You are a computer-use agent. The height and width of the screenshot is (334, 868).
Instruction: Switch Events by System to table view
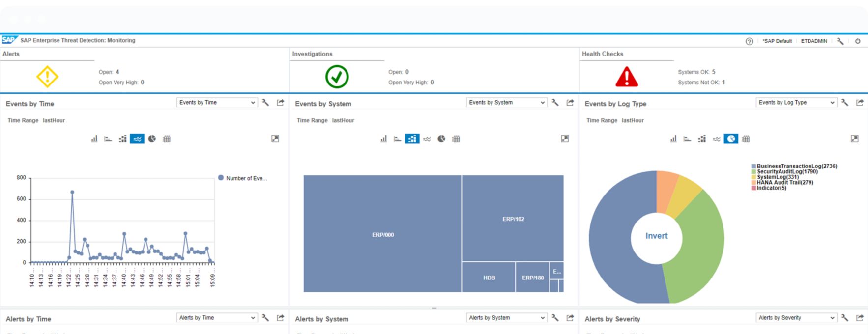[x=456, y=139]
